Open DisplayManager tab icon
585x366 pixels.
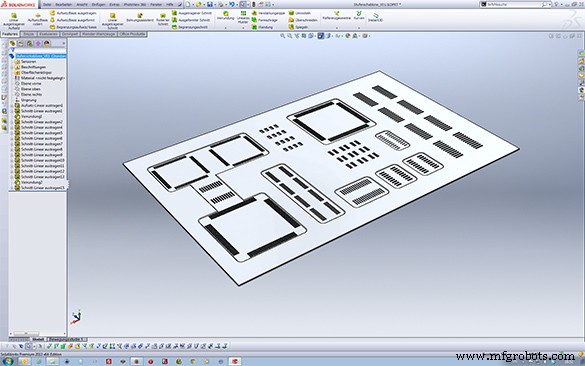click(x=47, y=44)
